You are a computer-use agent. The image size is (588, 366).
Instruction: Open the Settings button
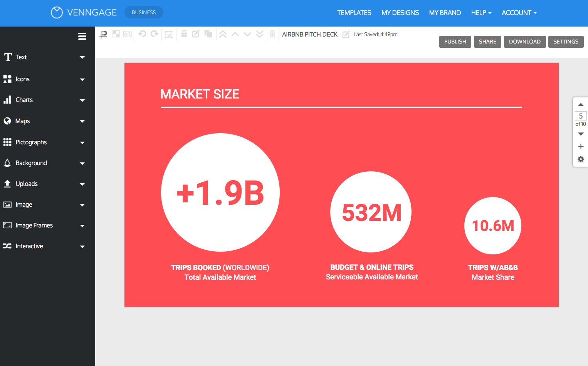coord(566,42)
